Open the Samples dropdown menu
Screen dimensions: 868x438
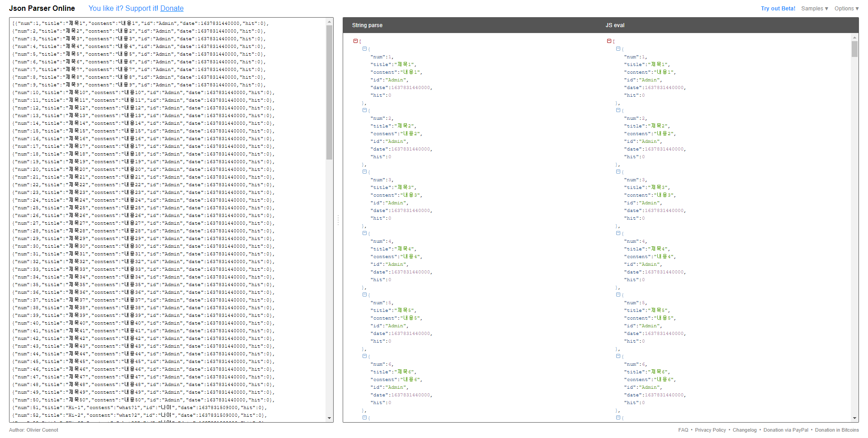(x=815, y=9)
